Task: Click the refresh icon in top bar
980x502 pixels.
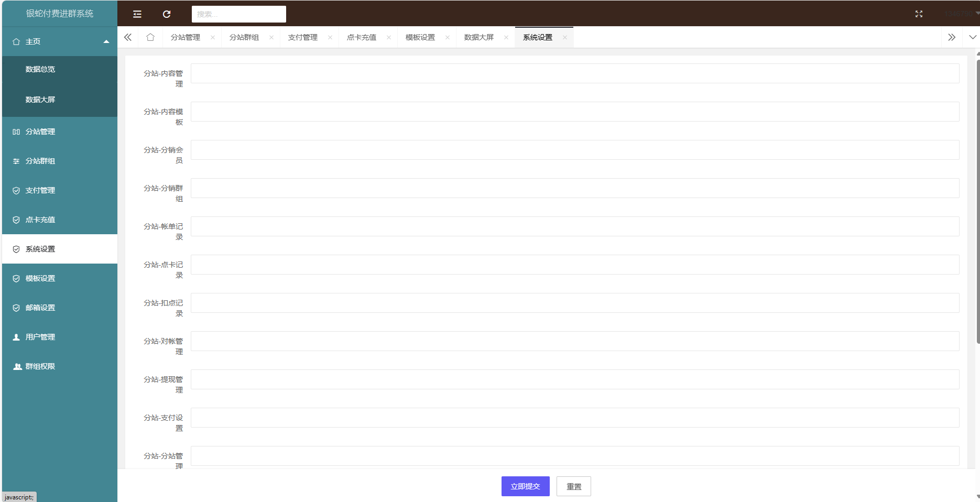Action: click(167, 14)
